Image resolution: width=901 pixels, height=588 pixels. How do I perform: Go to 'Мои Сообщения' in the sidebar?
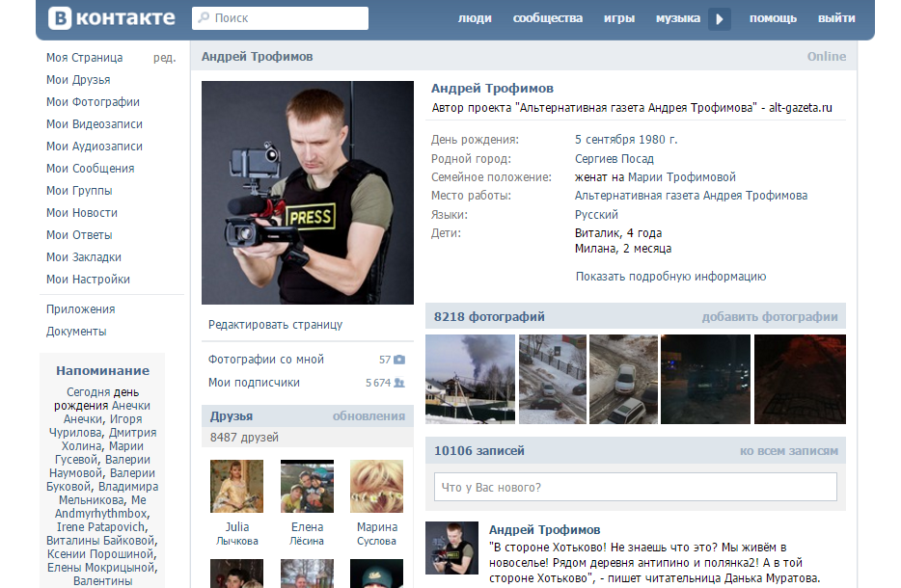(x=90, y=169)
